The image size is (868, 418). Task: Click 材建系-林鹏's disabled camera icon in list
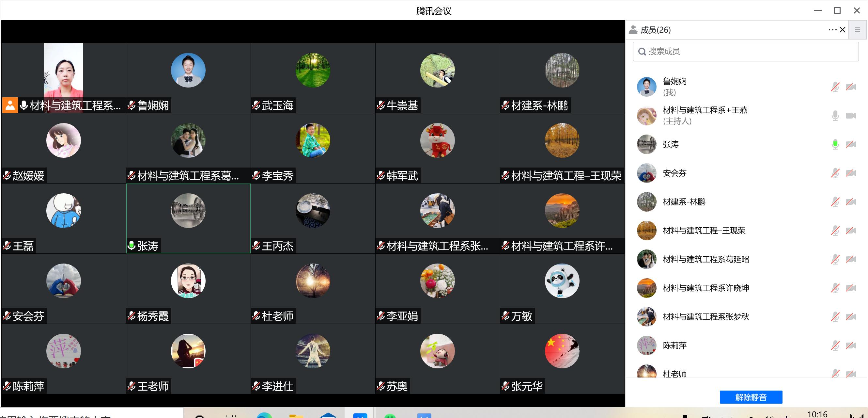pos(851,201)
